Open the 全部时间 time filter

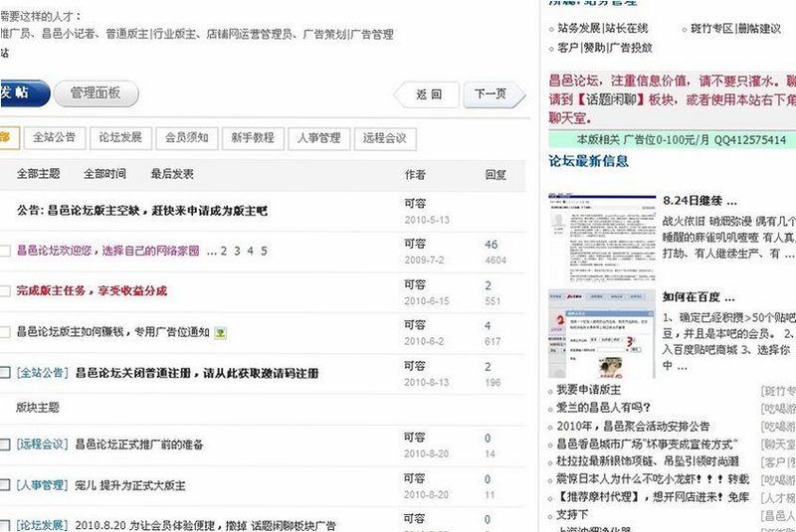coord(104,174)
